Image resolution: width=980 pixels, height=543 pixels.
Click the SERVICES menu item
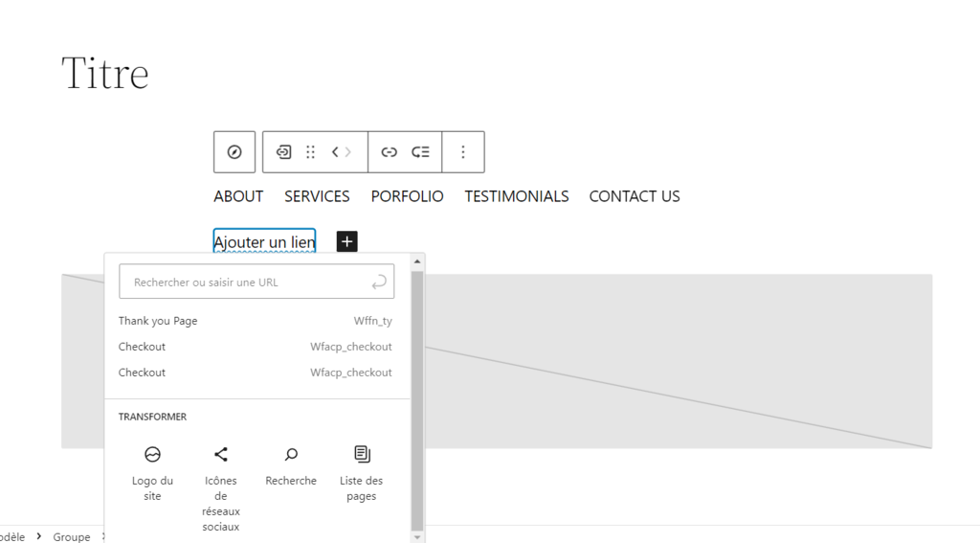coord(317,196)
